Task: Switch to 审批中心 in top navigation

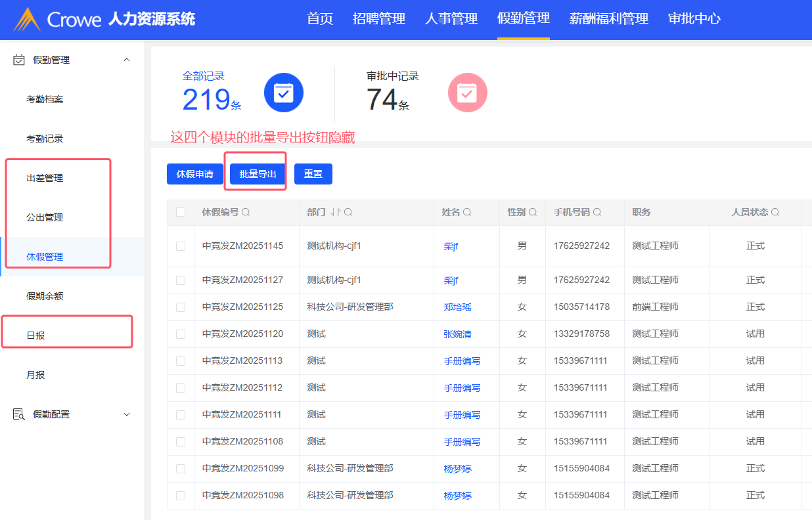Action: [x=694, y=19]
